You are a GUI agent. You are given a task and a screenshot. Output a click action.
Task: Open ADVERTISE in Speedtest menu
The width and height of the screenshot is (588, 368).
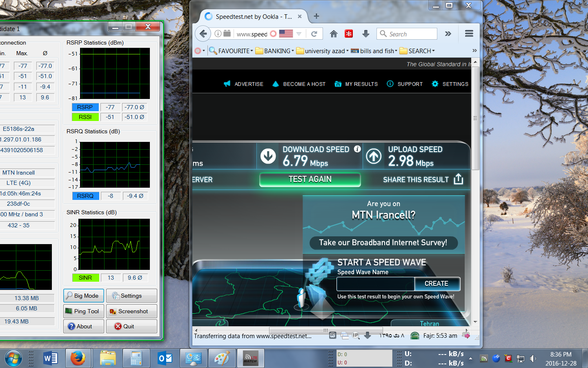click(x=243, y=84)
